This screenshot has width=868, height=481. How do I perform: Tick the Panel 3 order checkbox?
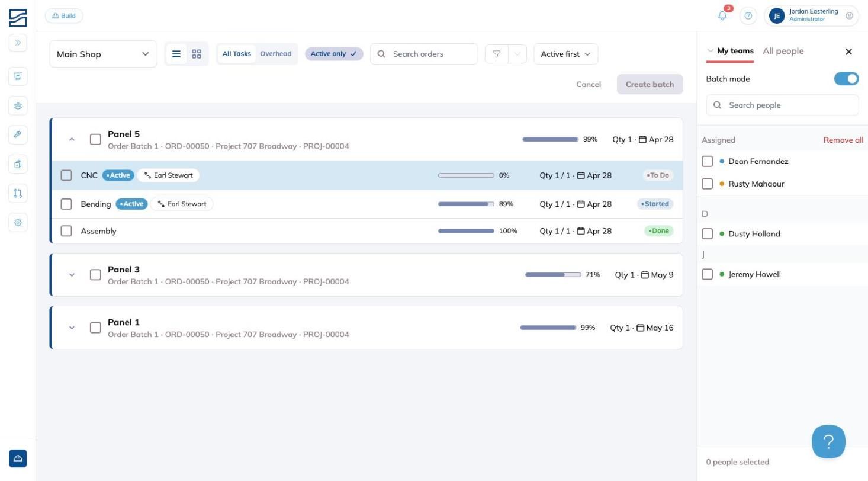[95, 275]
